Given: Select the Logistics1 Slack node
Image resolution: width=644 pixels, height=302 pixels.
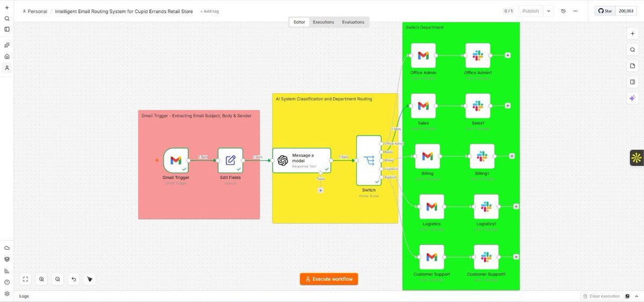Looking at the screenshot, I should click(486, 207).
